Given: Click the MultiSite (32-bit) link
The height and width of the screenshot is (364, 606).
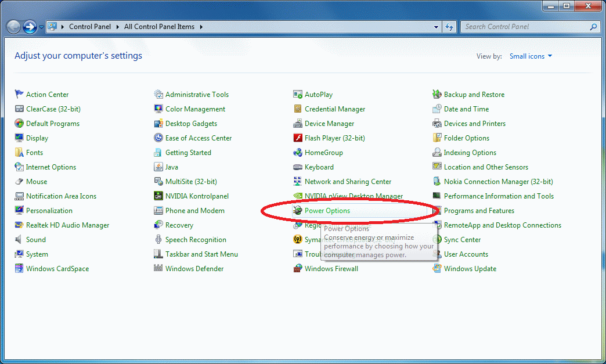Looking at the screenshot, I should [x=192, y=182].
